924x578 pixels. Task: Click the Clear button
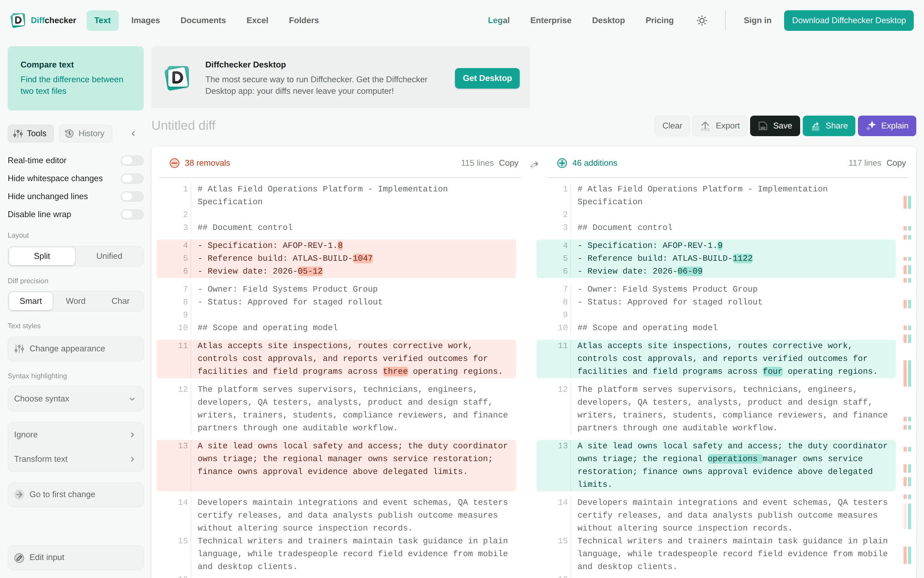click(672, 126)
